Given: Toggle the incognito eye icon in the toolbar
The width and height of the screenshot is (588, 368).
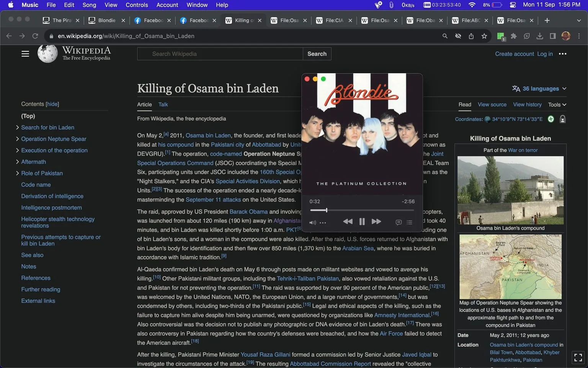Looking at the screenshot, I should 458,36.
